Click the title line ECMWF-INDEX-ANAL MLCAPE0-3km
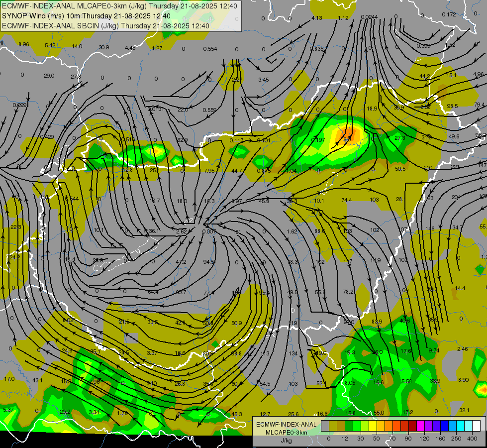The width and height of the screenshot is (487, 448). pos(119,6)
